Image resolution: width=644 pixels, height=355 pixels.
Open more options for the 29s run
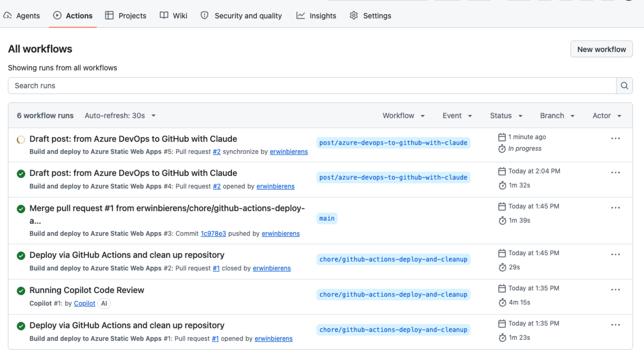pyautogui.click(x=615, y=254)
